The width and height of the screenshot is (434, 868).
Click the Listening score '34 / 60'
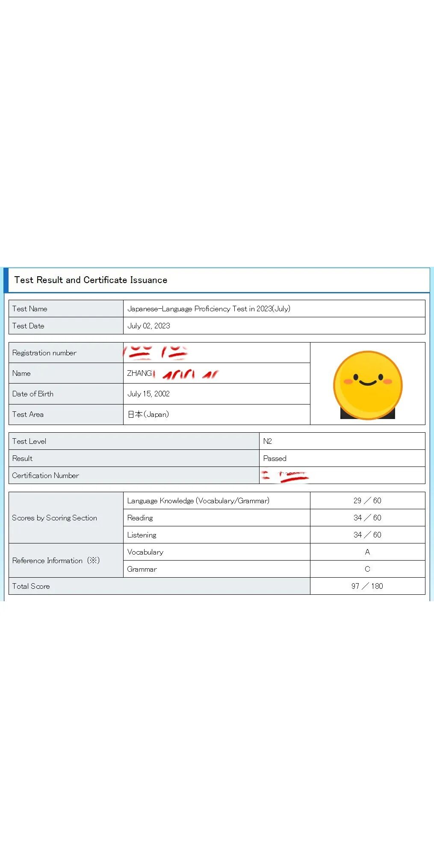pos(367,535)
